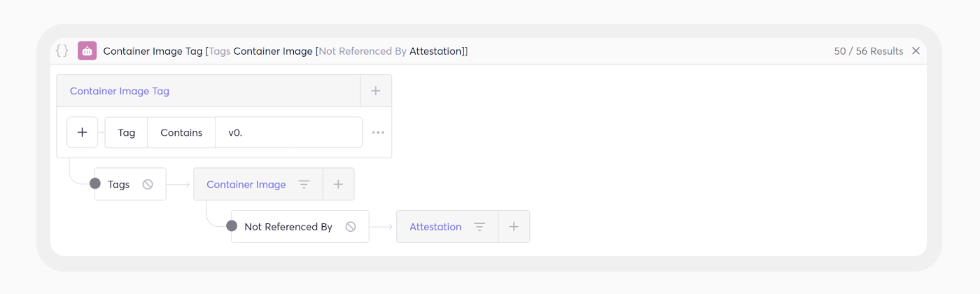The width and height of the screenshot is (980, 294).
Task: Click plus button next to Container Image node
Action: point(338,185)
